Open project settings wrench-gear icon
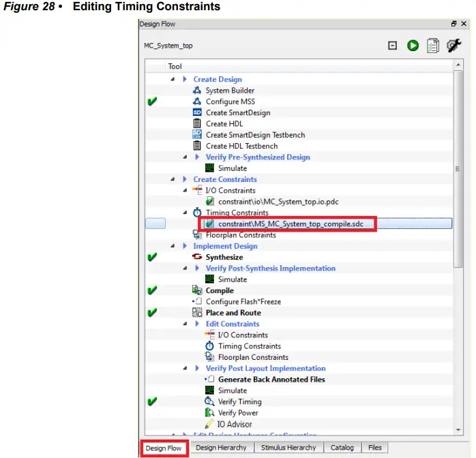The width and height of the screenshot is (476, 458). [x=454, y=46]
